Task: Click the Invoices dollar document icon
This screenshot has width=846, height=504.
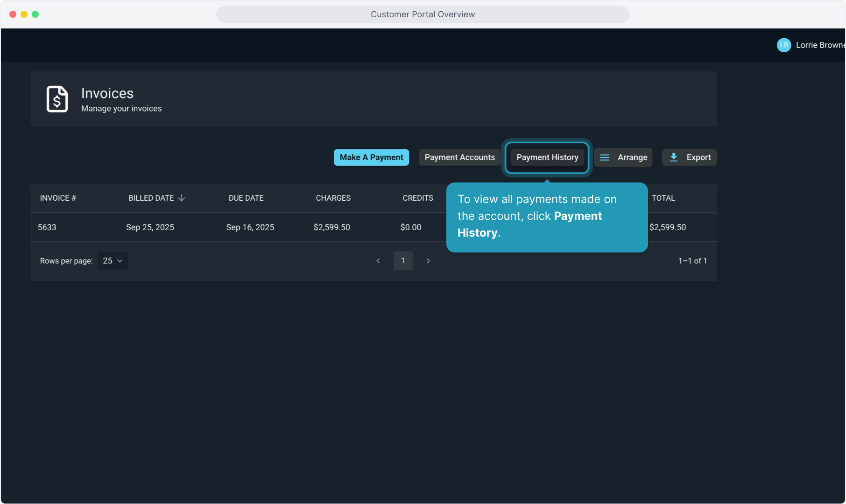Action: (x=57, y=99)
